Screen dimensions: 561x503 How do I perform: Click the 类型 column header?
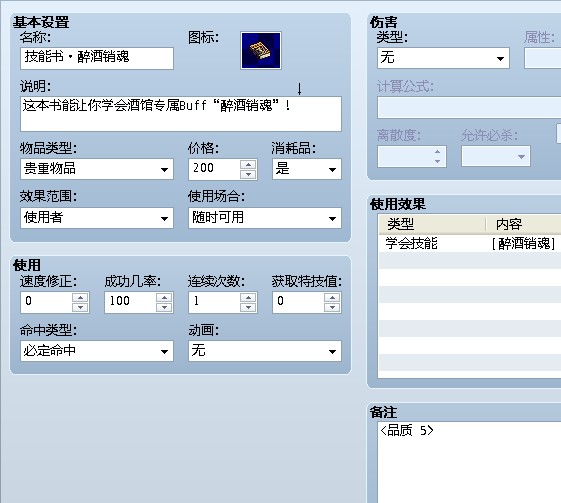click(x=432, y=224)
